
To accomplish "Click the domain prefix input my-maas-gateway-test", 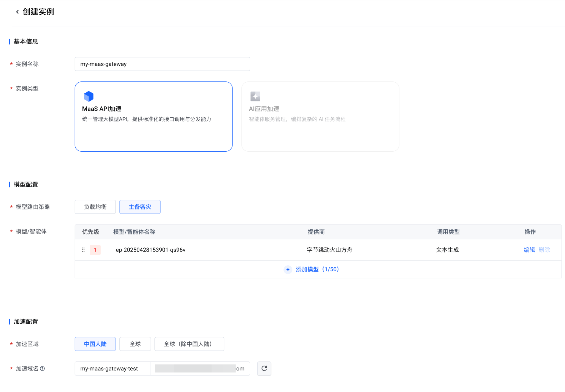I will point(112,369).
